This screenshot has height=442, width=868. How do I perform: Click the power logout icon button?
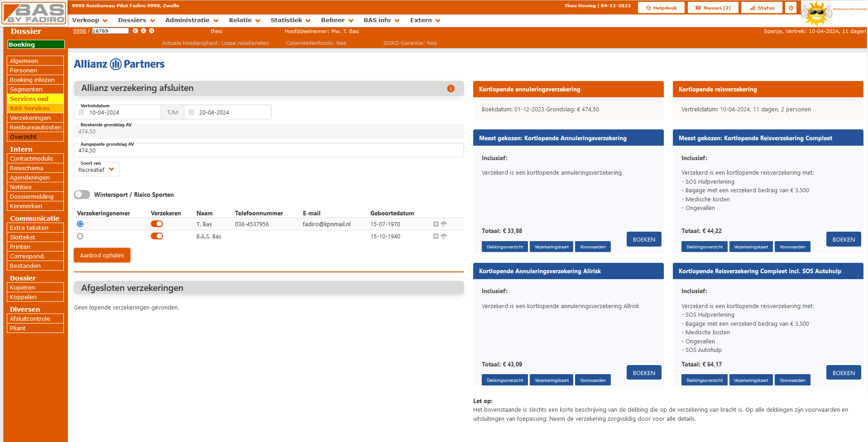tap(791, 8)
